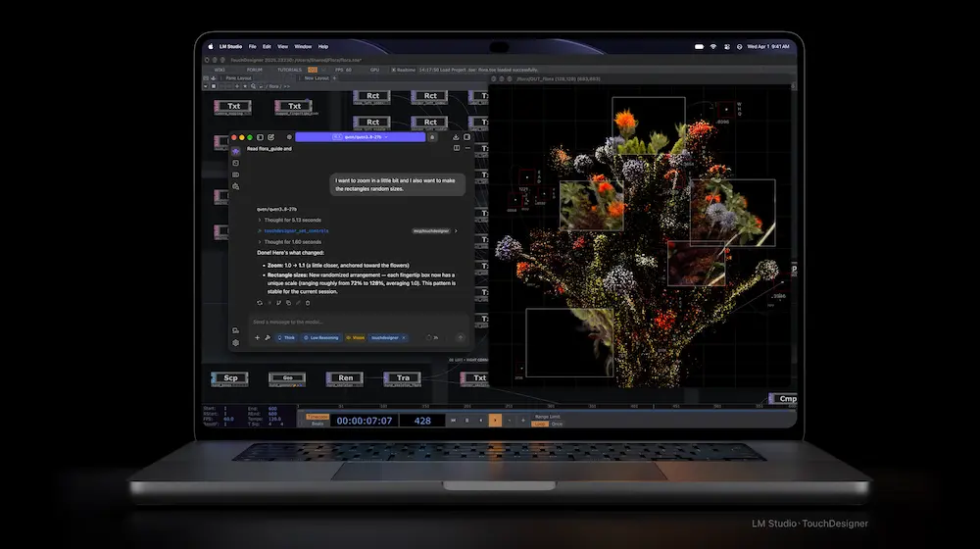Image resolution: width=980 pixels, height=549 pixels.
Task: Expand Thought for 1.60 seconds
Action: [289, 242]
